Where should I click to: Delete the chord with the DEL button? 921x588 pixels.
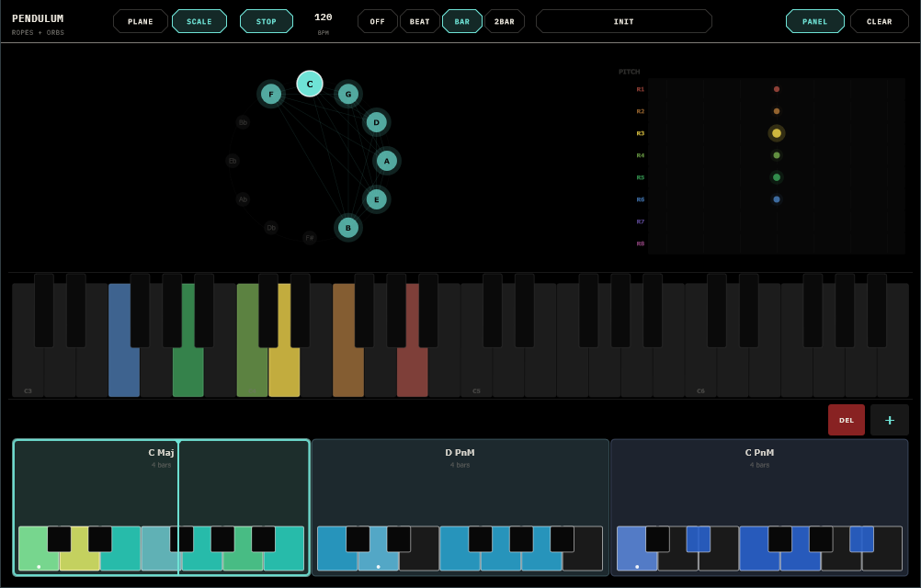(847, 420)
